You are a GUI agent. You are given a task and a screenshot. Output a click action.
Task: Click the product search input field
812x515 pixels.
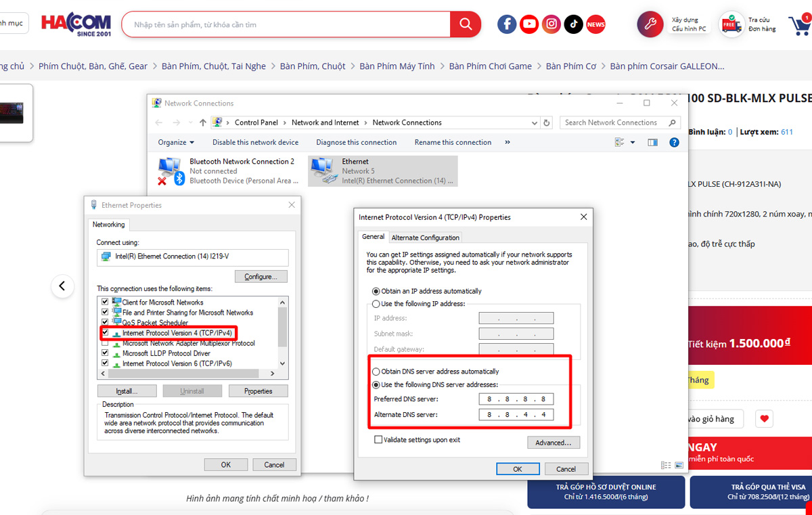click(x=288, y=24)
